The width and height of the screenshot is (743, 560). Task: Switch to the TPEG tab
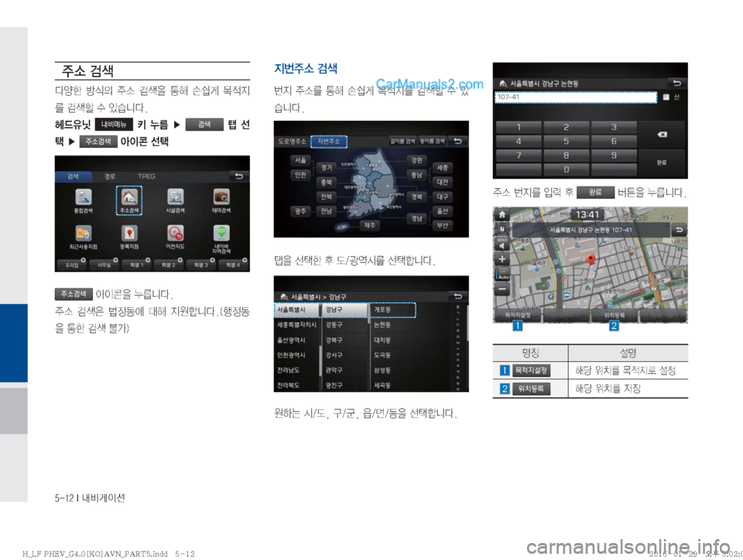click(x=146, y=176)
